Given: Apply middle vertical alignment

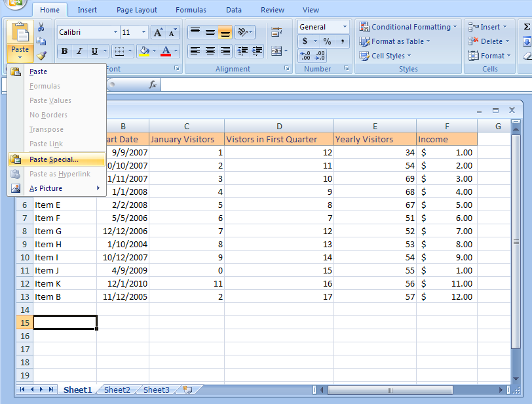Looking at the screenshot, I should (x=210, y=32).
